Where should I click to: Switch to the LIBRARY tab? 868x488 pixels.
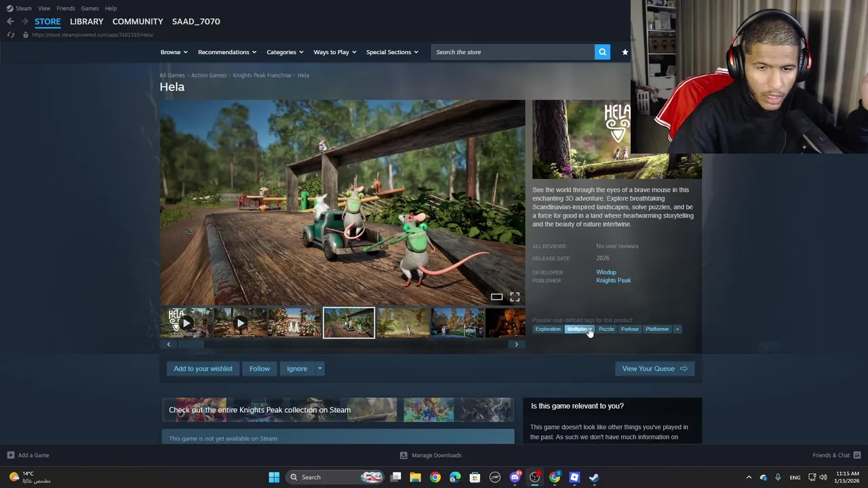tap(87, 22)
